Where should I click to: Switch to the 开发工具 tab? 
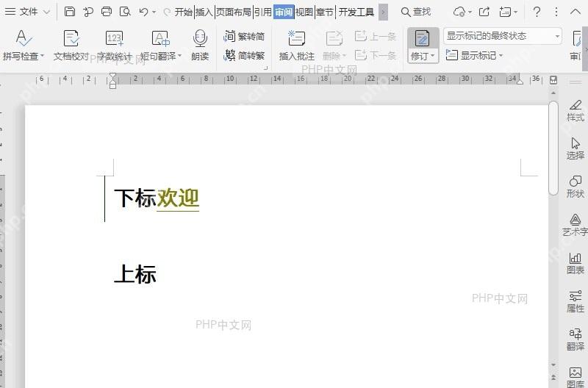(356, 12)
